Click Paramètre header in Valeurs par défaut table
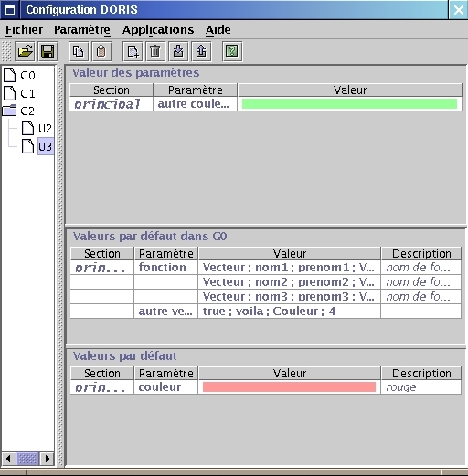This screenshot has width=468, height=476. (x=166, y=373)
